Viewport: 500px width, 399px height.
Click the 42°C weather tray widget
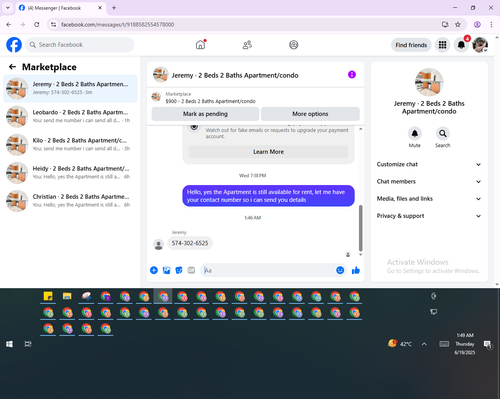coord(400,344)
